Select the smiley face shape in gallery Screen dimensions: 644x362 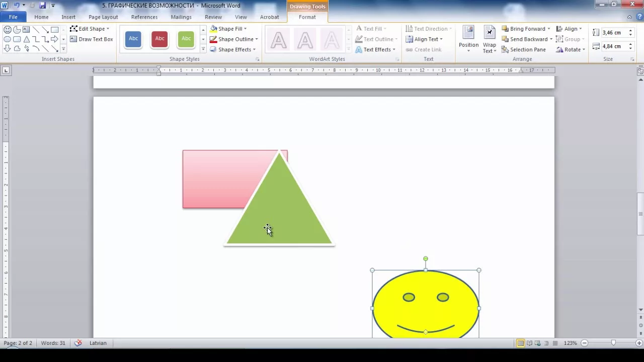click(x=8, y=30)
